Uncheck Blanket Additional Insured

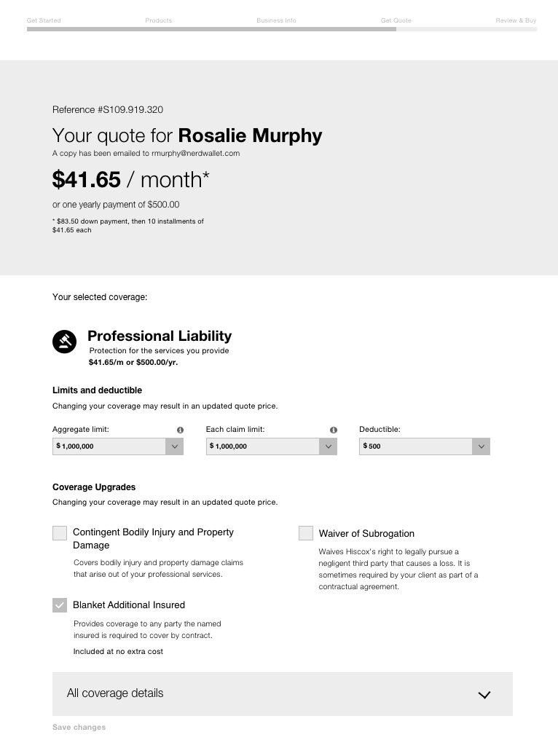click(60, 605)
